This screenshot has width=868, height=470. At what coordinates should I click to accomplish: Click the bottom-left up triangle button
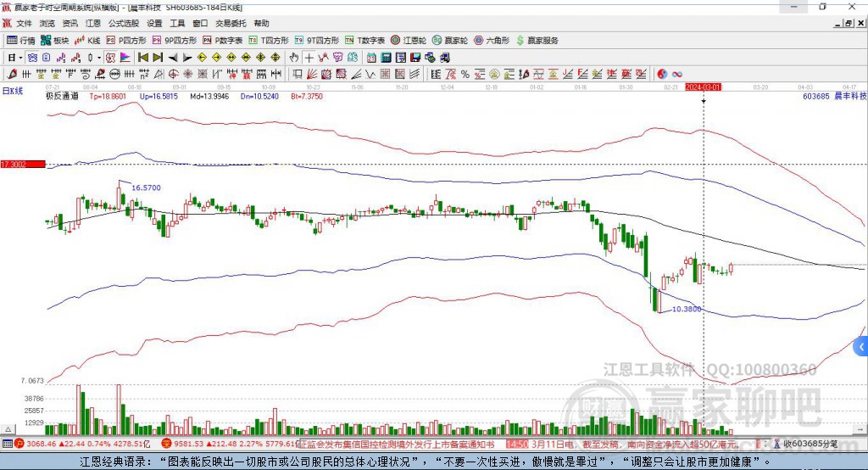pos(8,429)
